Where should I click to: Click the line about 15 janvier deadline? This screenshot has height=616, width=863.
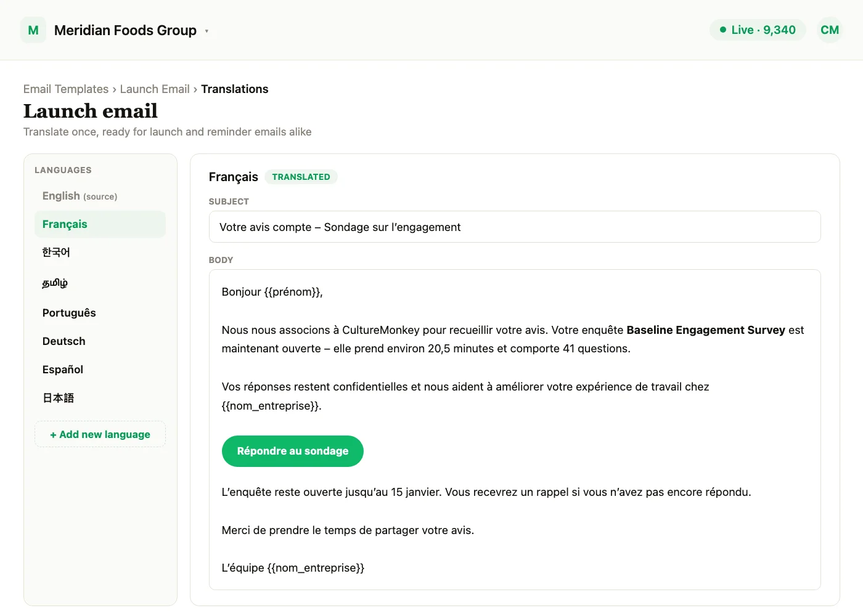point(486,492)
